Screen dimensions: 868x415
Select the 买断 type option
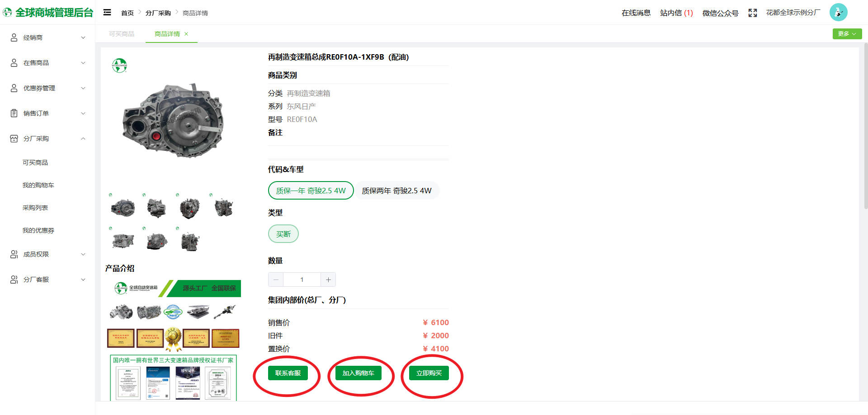click(283, 233)
